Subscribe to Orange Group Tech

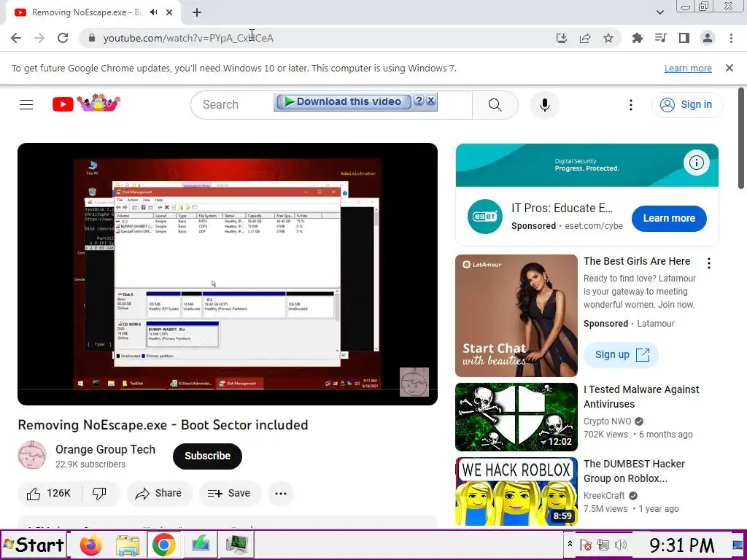coord(207,456)
